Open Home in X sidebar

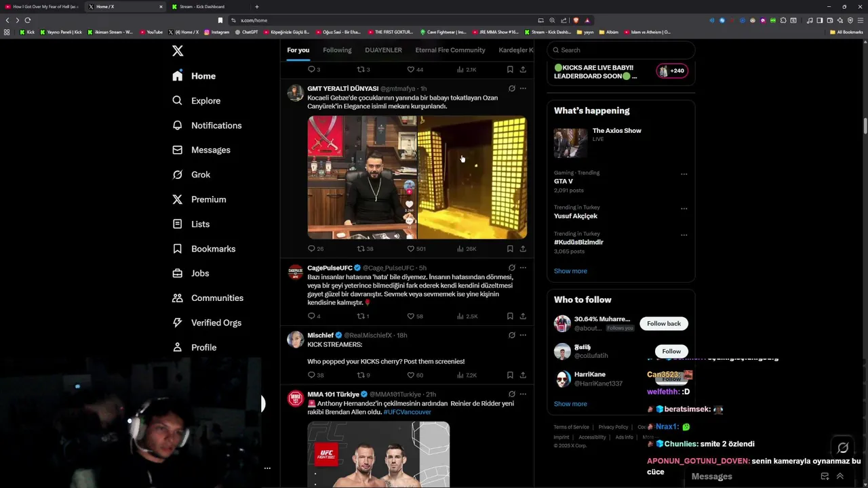194,76
